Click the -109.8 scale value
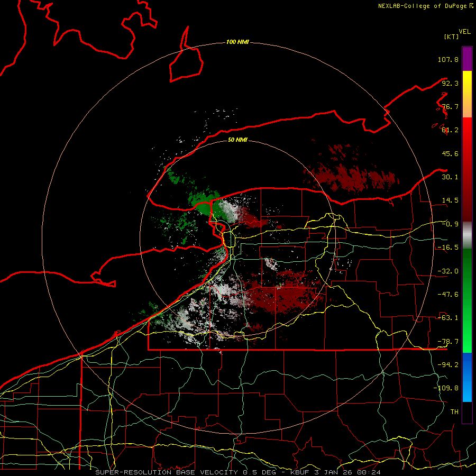476x476 pixels. point(446,388)
